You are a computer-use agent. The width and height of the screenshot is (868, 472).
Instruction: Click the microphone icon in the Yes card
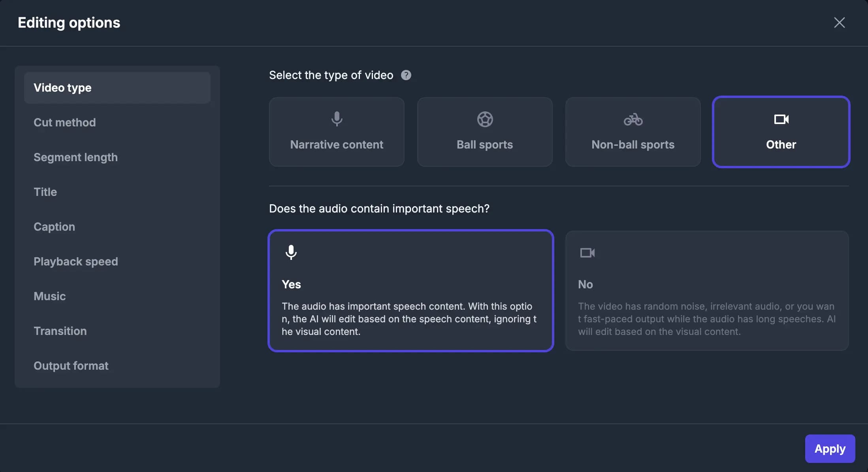[x=291, y=253]
